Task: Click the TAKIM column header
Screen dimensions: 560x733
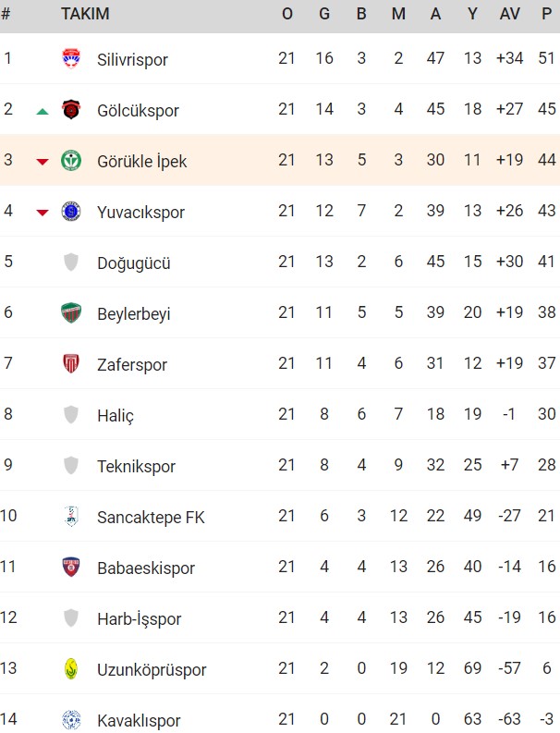Action: pos(85,14)
